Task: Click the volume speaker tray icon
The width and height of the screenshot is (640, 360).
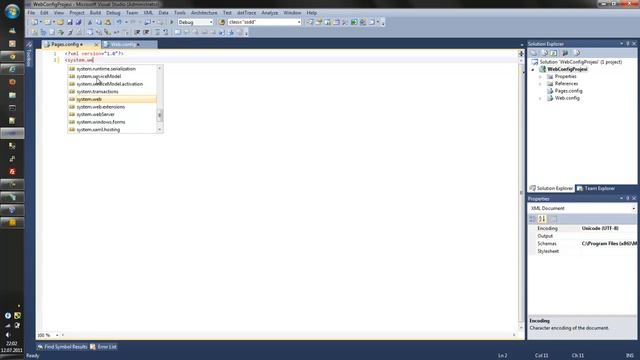Action: pyautogui.click(x=8, y=335)
